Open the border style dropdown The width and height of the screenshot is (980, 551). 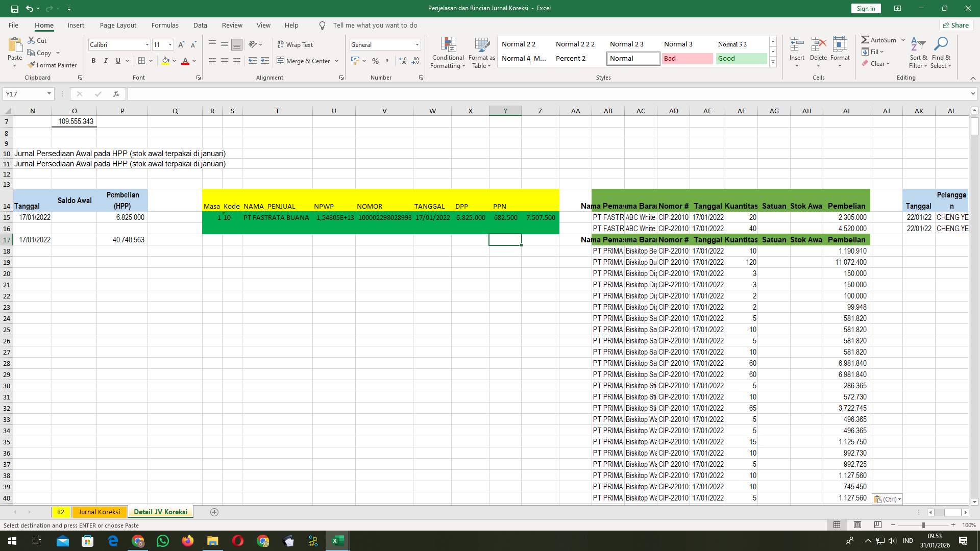151,61
